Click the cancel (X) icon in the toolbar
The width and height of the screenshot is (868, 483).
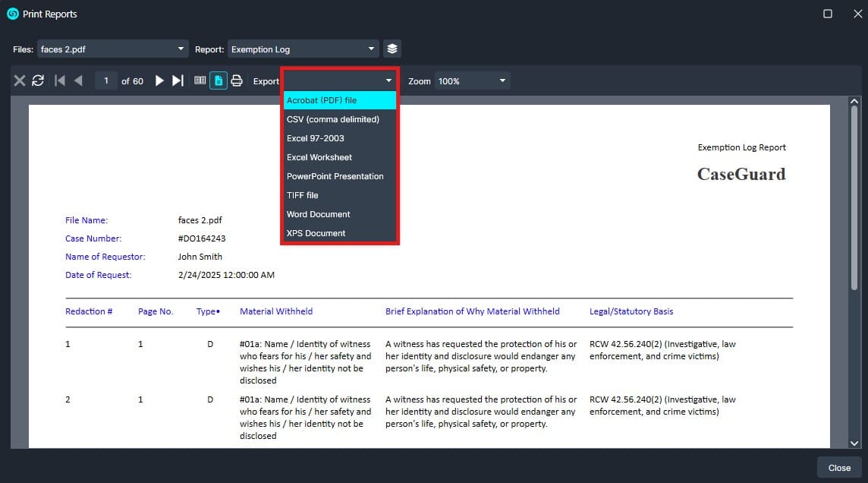[x=20, y=80]
